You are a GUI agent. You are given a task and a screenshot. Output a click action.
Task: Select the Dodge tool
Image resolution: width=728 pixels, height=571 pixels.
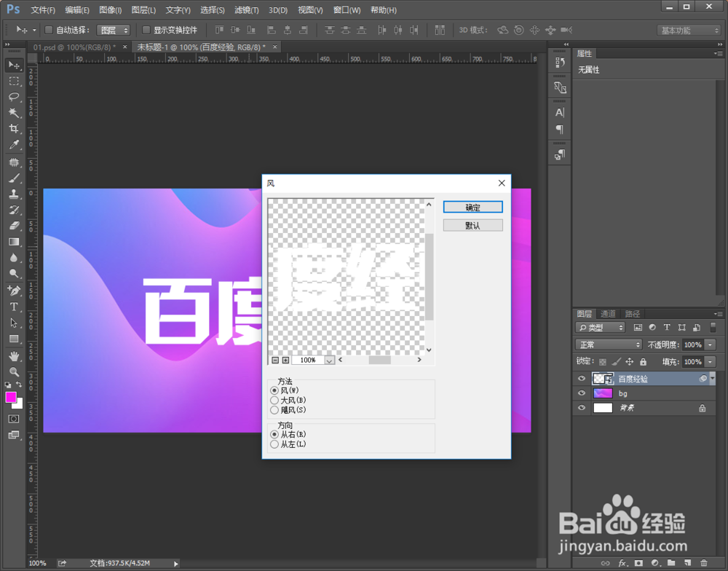[14, 273]
